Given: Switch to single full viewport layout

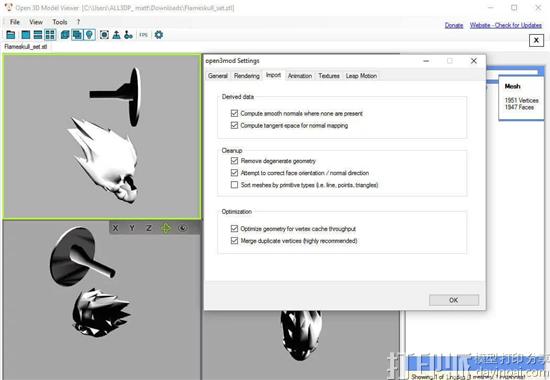Looking at the screenshot, I should 25,35.
